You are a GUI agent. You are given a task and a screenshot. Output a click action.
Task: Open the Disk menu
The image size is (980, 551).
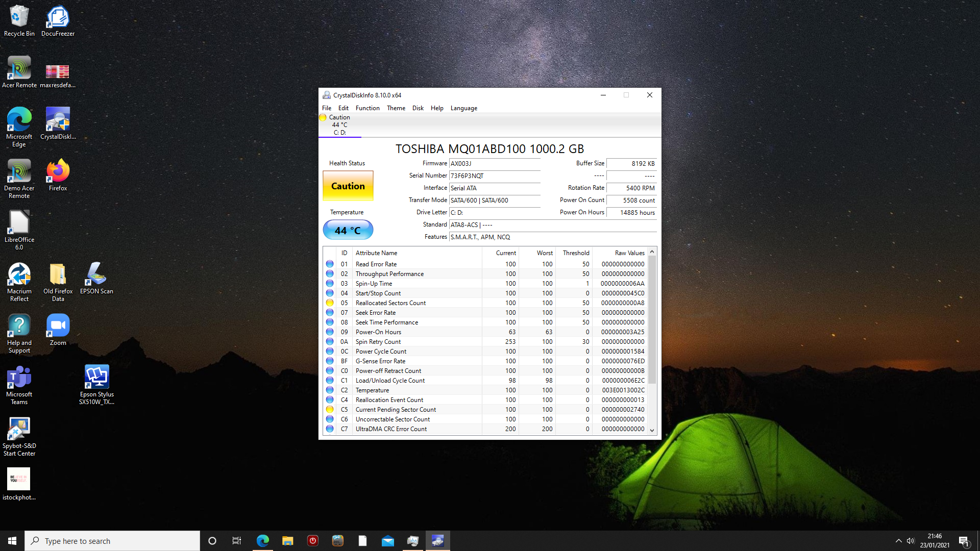click(x=418, y=108)
